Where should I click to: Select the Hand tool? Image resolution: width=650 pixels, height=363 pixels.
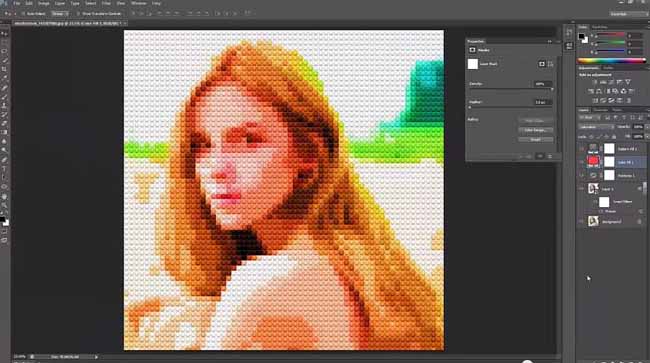[x=5, y=196]
